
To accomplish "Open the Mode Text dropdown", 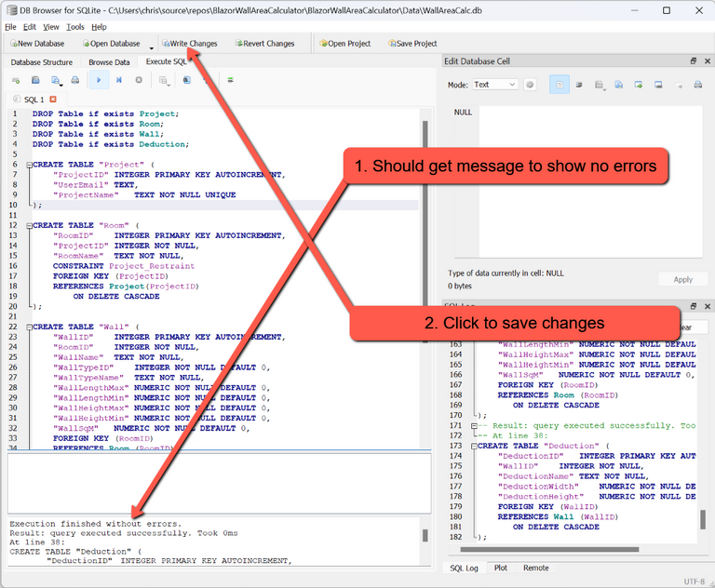I will click(x=494, y=85).
